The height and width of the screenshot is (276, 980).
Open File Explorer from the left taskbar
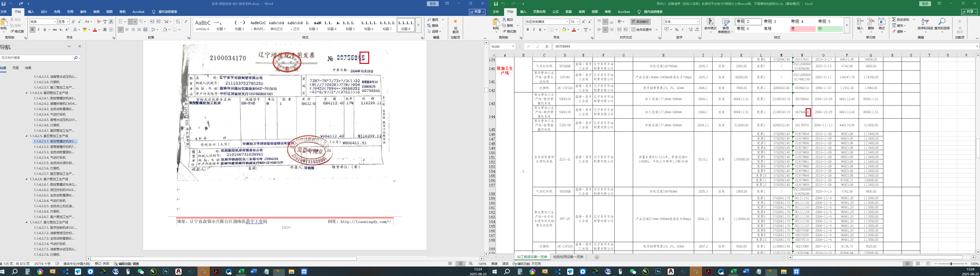coord(291,272)
